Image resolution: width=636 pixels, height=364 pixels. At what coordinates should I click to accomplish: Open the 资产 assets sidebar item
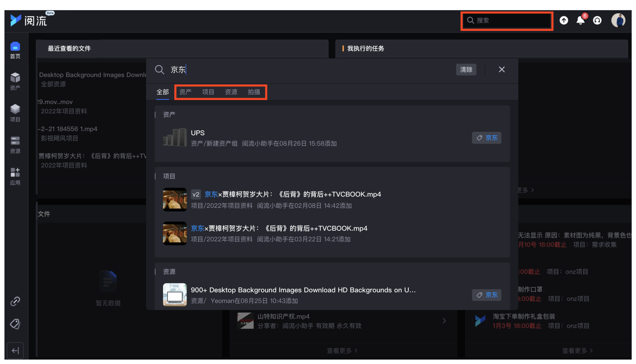coord(15,82)
